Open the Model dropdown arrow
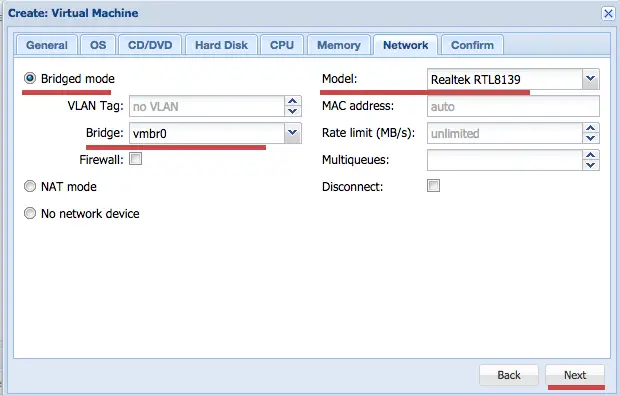The height and width of the screenshot is (396, 620). coord(591,79)
